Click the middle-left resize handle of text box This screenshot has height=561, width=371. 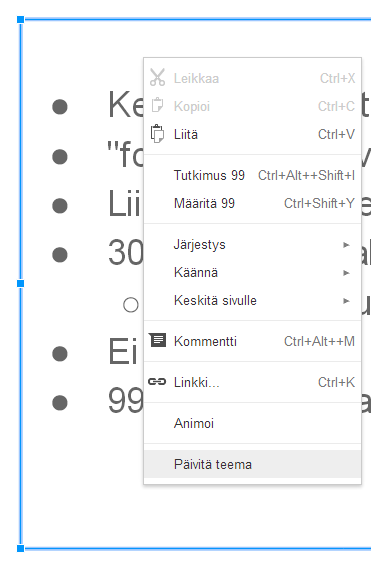[20, 283]
